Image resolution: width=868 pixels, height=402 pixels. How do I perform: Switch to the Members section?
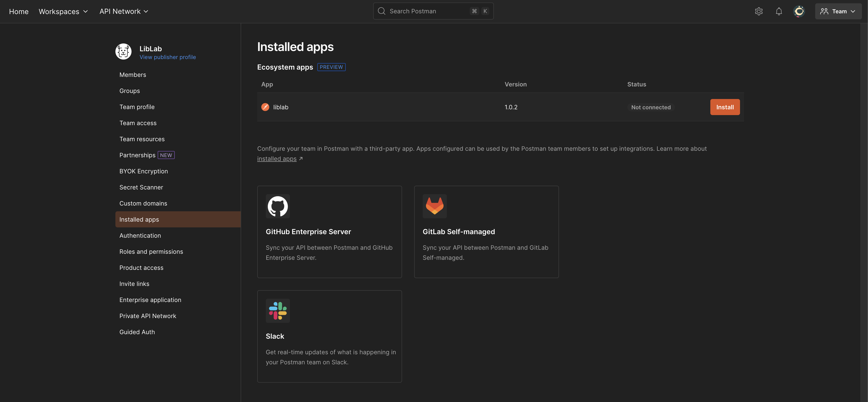[133, 75]
